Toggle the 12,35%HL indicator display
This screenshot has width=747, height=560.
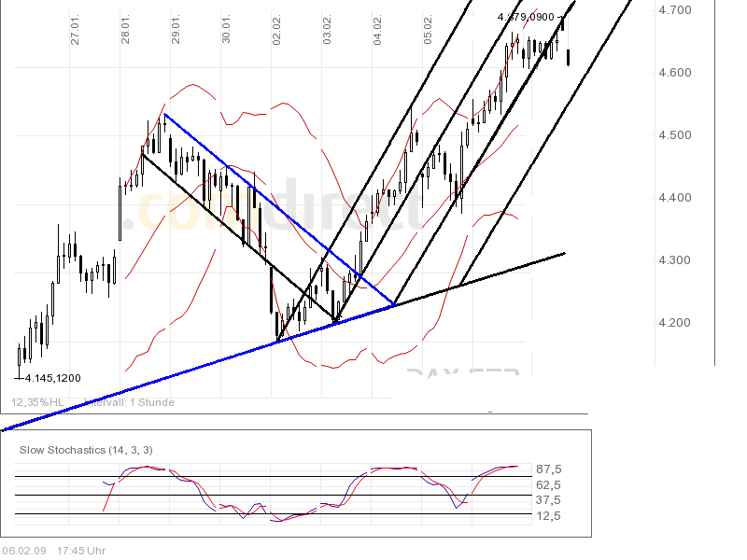[35, 403]
